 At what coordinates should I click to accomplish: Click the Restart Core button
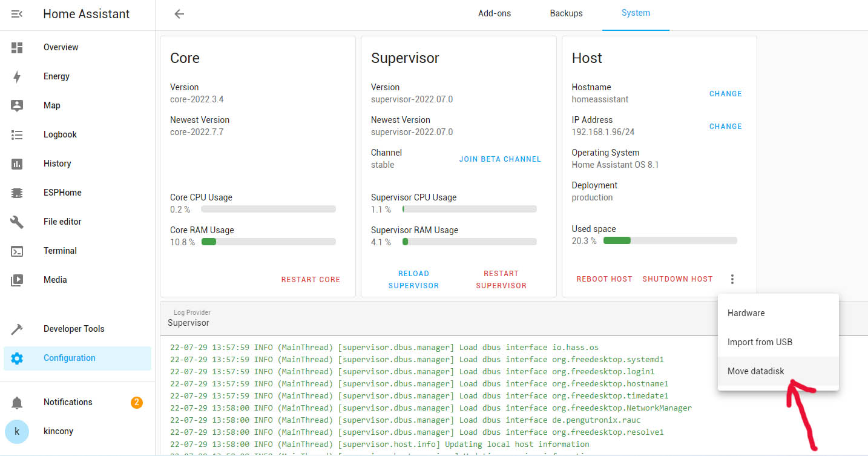311,280
